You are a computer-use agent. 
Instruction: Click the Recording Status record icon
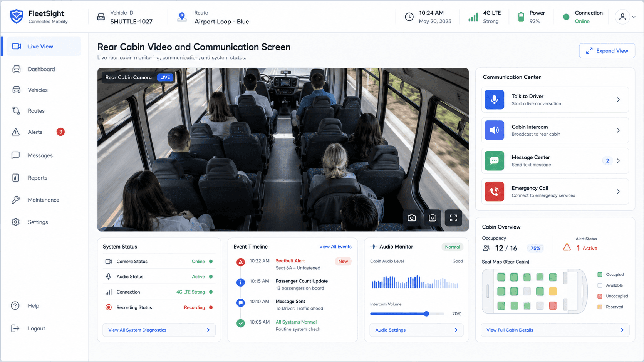pos(109,307)
